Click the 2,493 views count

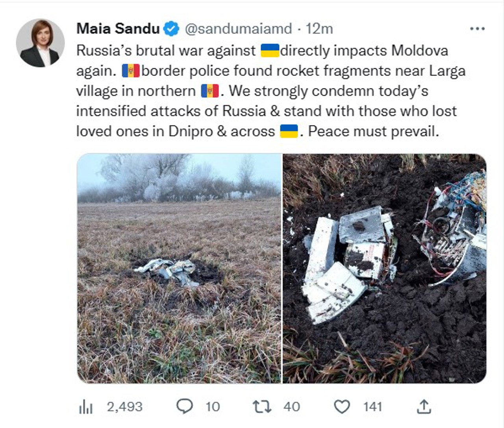124,407
